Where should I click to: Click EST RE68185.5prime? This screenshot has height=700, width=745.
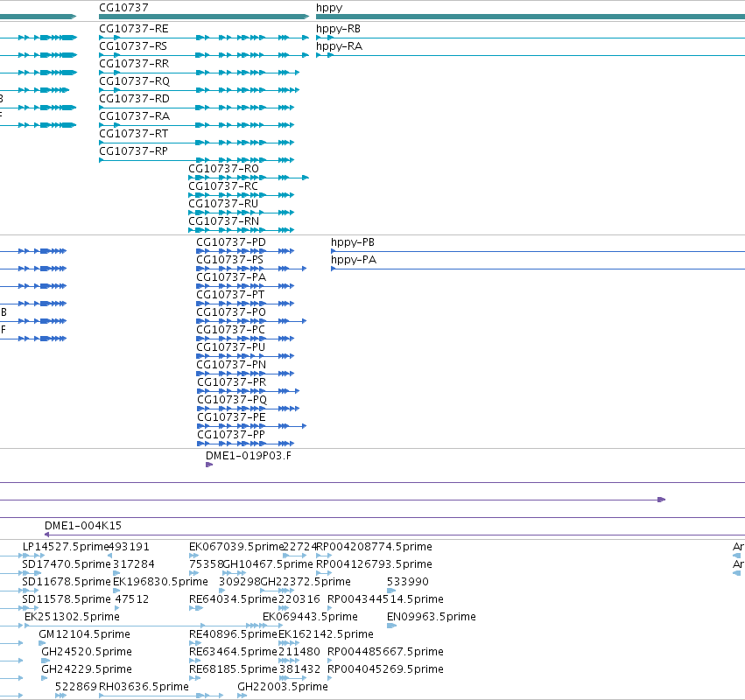(x=233, y=669)
